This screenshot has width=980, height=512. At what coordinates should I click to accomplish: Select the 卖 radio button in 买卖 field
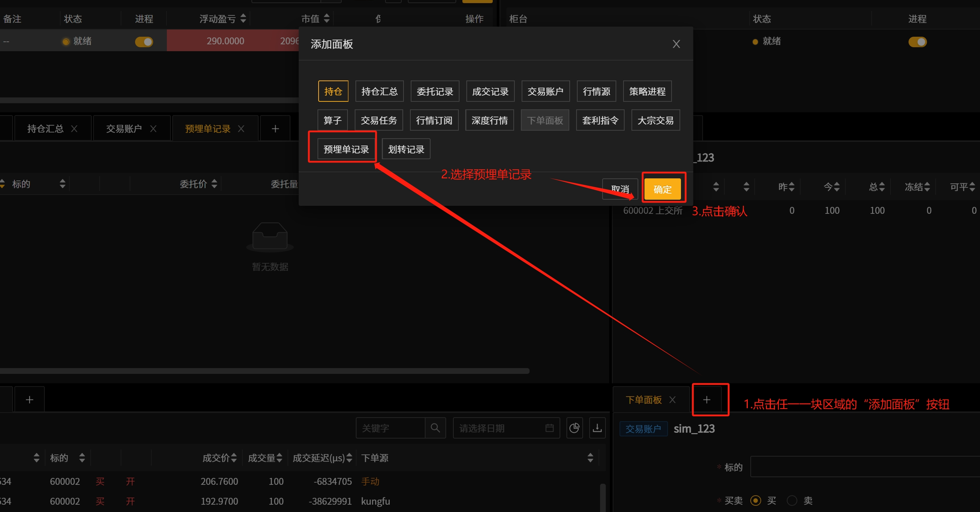click(792, 500)
